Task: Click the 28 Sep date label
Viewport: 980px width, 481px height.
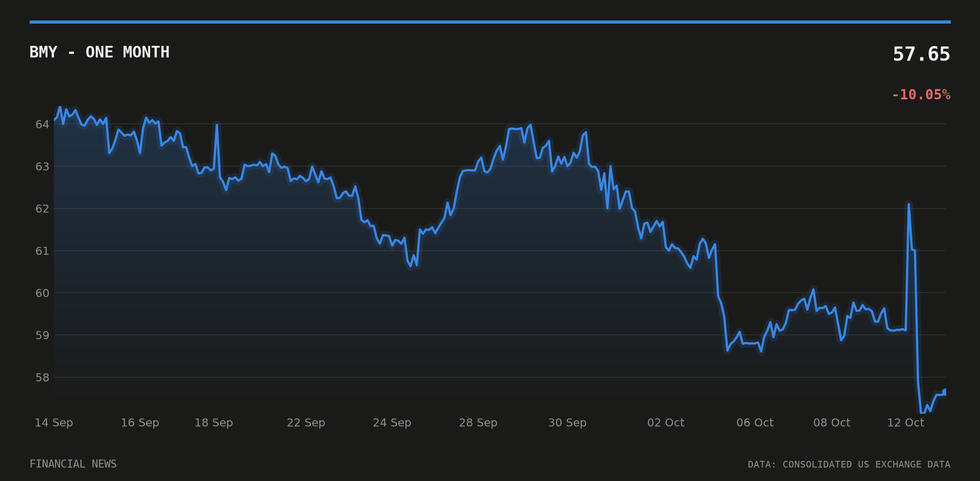Action: tap(478, 423)
